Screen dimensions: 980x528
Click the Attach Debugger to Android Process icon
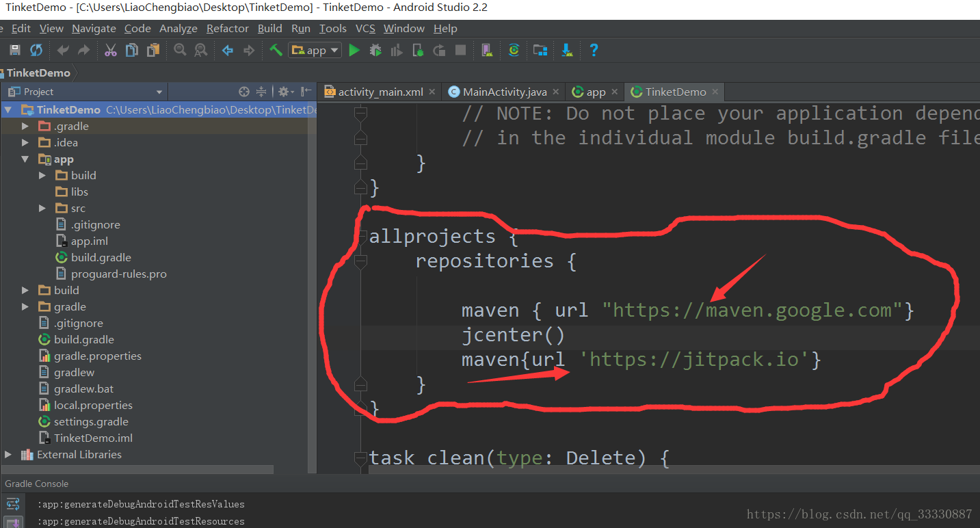click(x=419, y=50)
